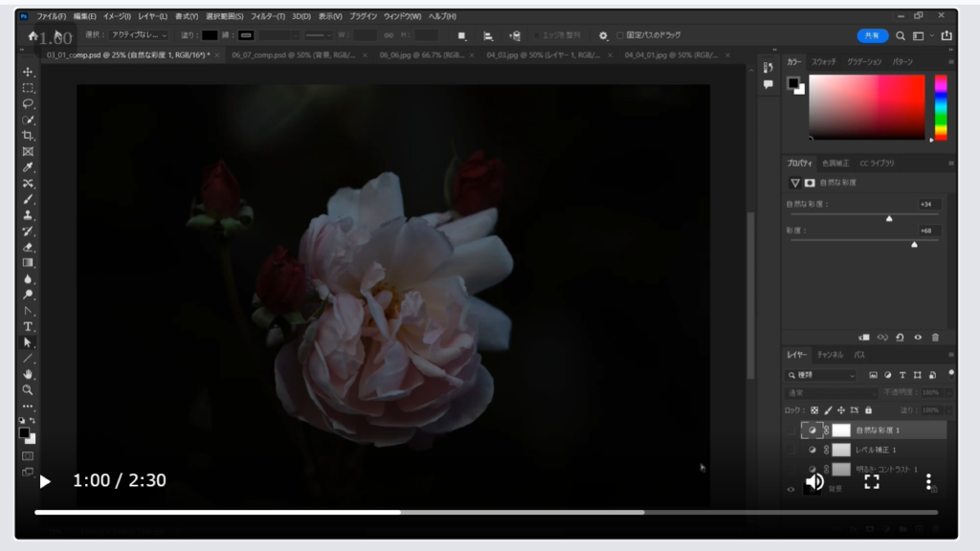Select the Pen tool
Viewport: 980px width, 551px height.
(28, 311)
